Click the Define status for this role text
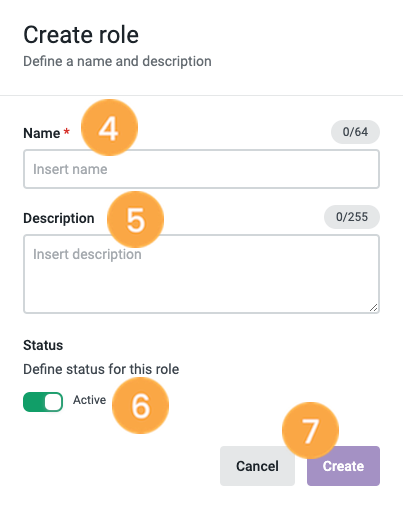This screenshot has width=403, height=507. tap(101, 369)
